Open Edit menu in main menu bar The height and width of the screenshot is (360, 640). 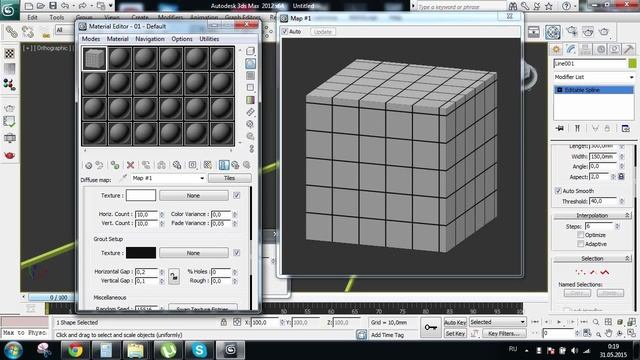click(x=32, y=18)
